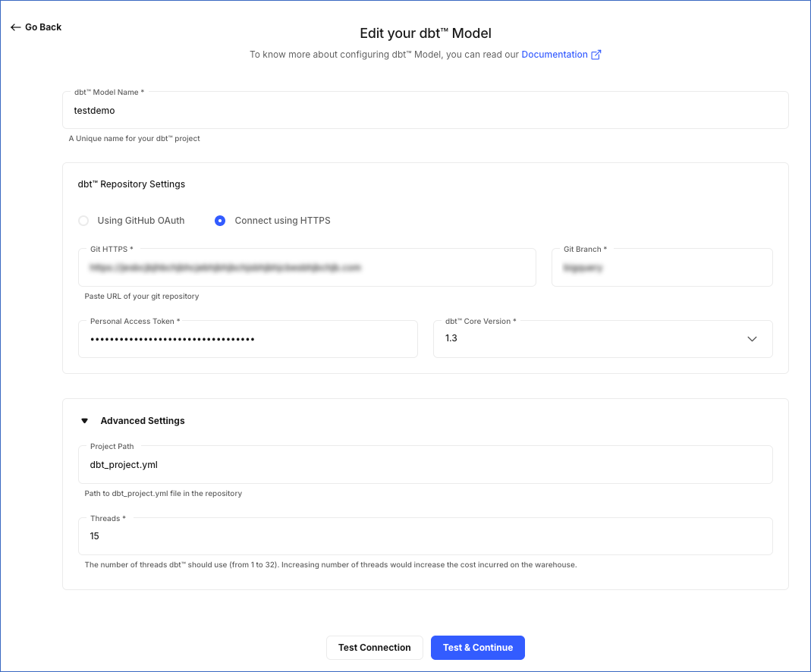This screenshot has height=672, width=811.
Task: Click the left arrow icon beside Go Back
Action: [15, 27]
